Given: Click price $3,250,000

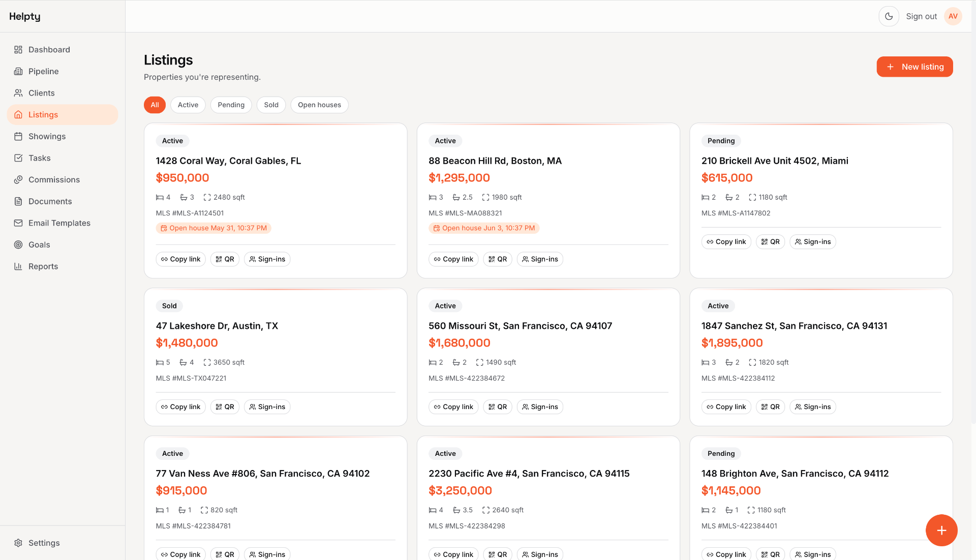Looking at the screenshot, I should 460,491.
